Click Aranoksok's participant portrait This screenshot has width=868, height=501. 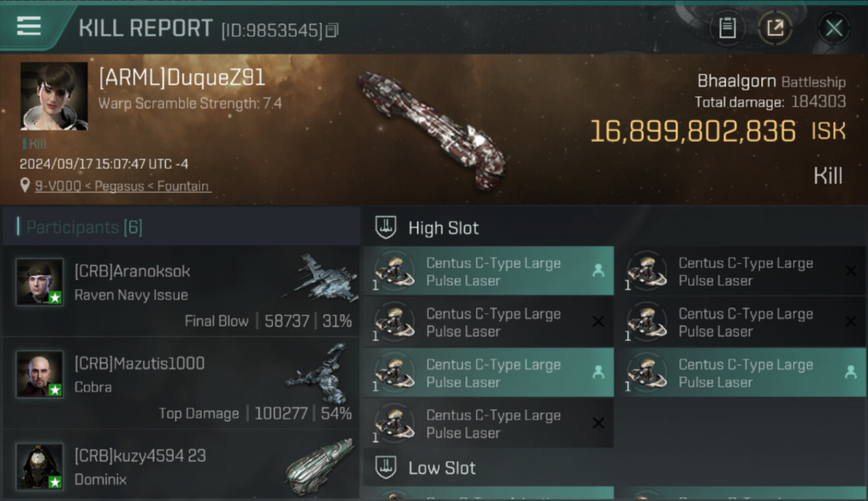(40, 282)
